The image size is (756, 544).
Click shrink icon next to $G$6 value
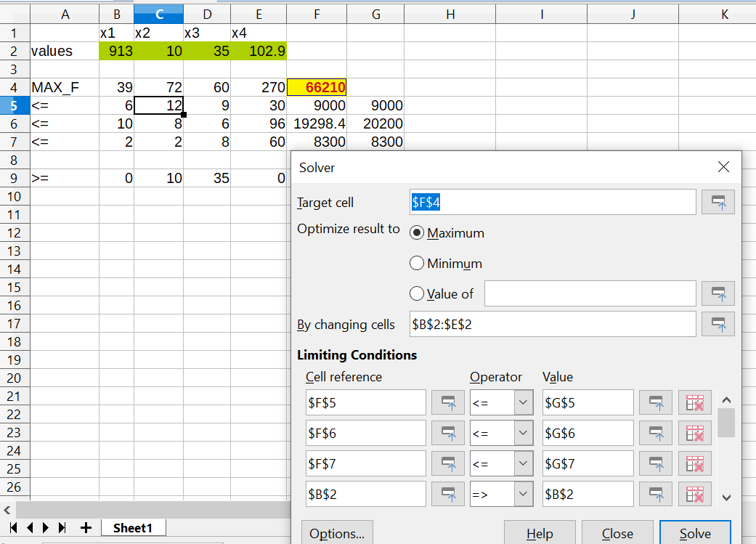(656, 433)
